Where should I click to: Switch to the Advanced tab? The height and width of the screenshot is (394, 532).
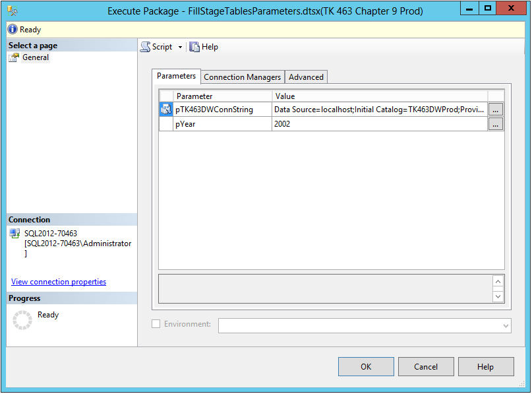[306, 77]
